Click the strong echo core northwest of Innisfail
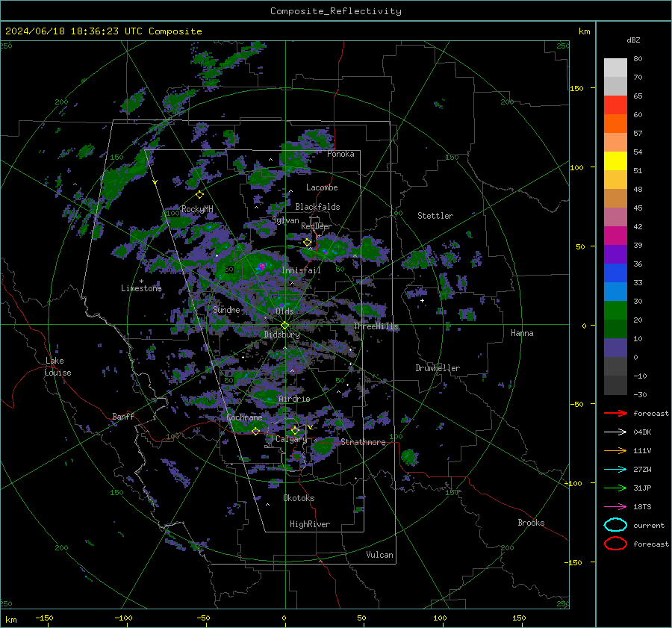 point(262,267)
